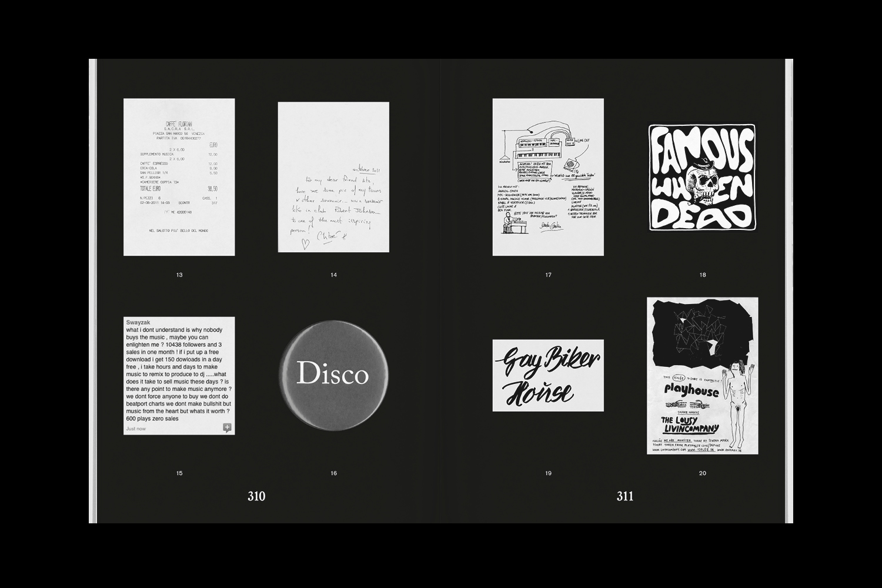
Task: Click caption number 13 under receipt
Action: point(179,275)
